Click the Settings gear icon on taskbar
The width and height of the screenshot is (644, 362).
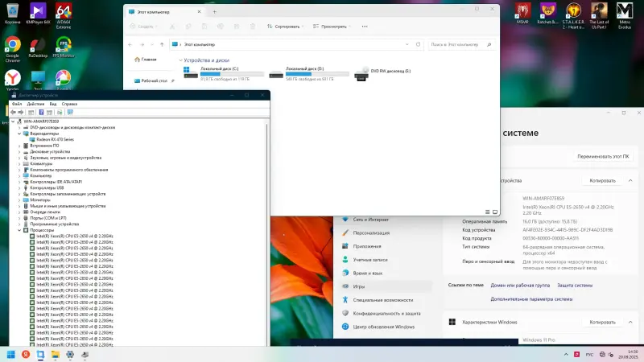click(x=70, y=354)
